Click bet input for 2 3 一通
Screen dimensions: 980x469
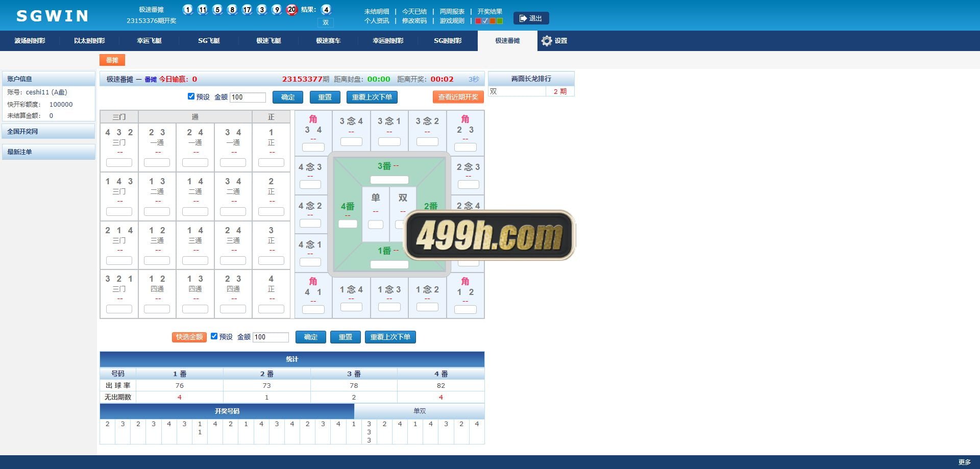[x=157, y=163]
